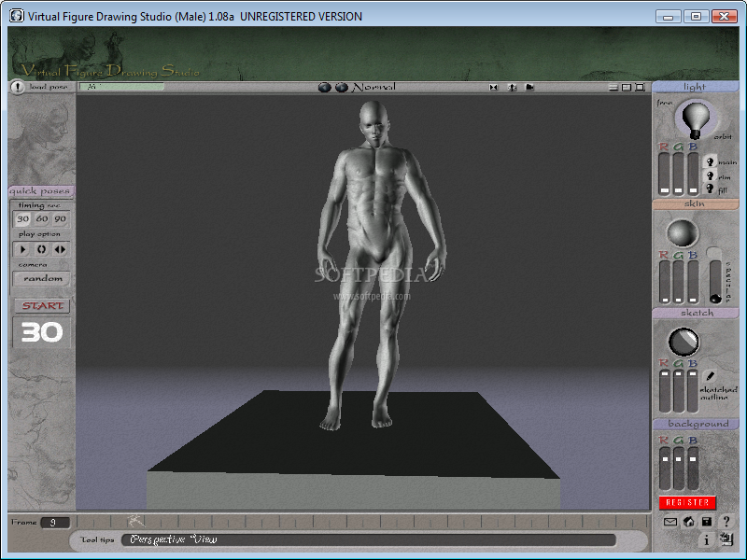The height and width of the screenshot is (560, 747).
Task: Toggle the main light bulb
Action: point(710,162)
